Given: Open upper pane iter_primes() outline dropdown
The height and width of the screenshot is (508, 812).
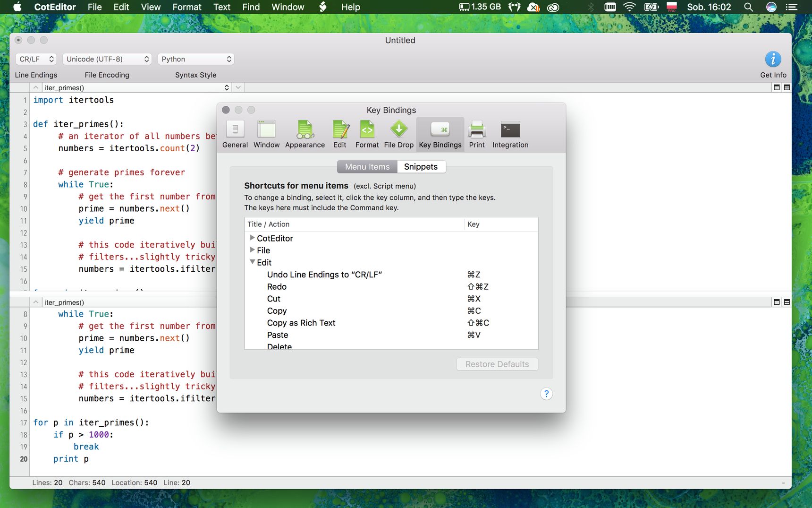Looking at the screenshot, I should coord(136,88).
